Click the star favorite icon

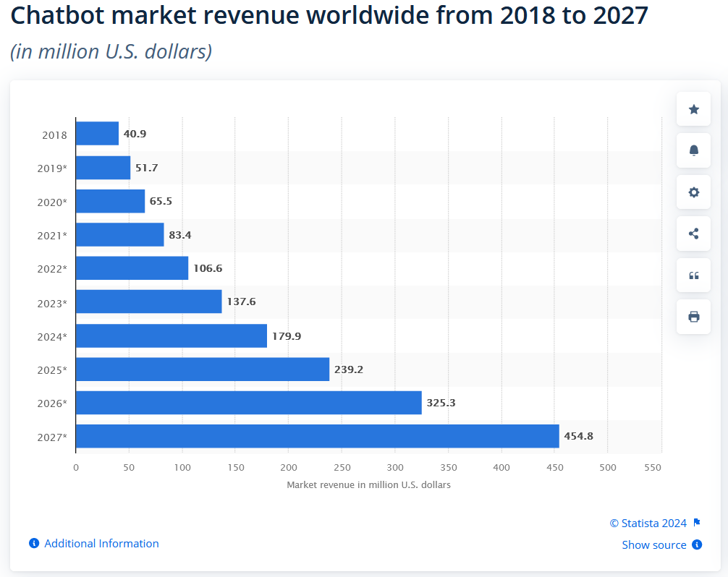tap(694, 109)
